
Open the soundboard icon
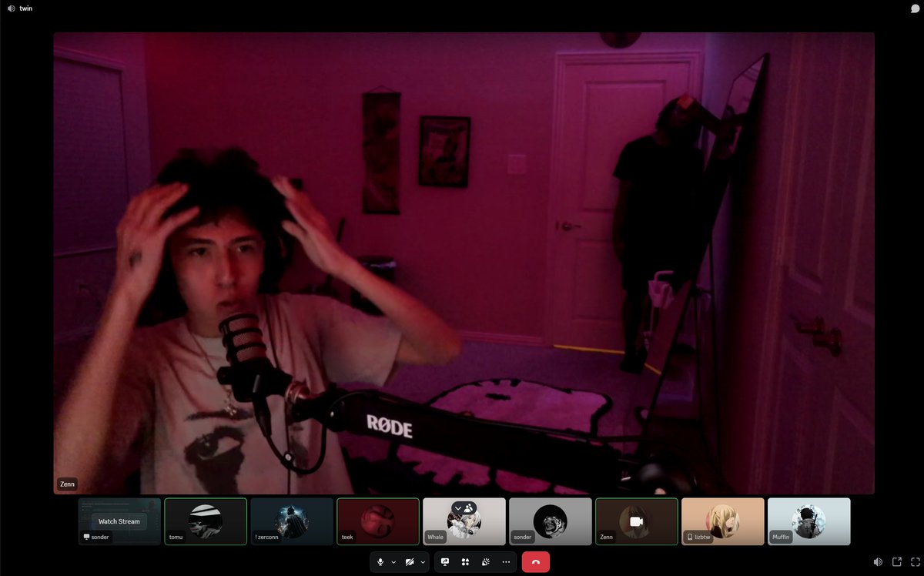pyautogui.click(x=485, y=562)
